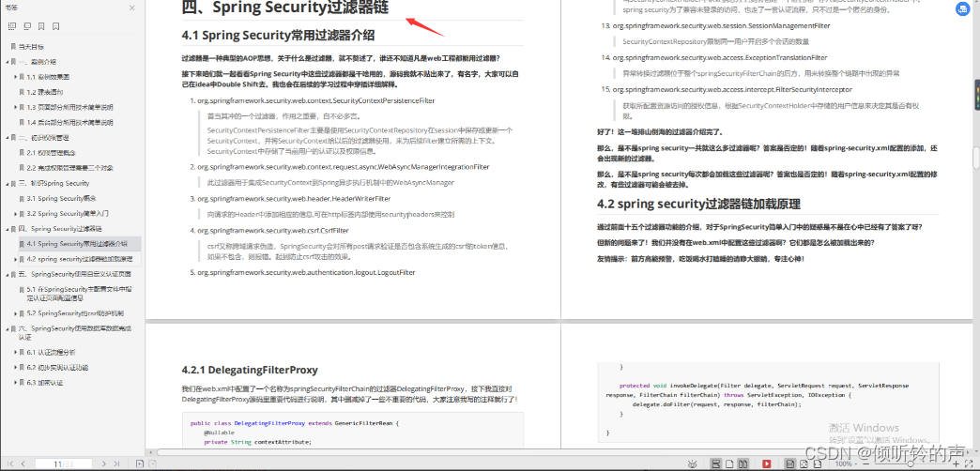
Task: Select the 1.4 bookmark entry
Action: tap(69, 122)
